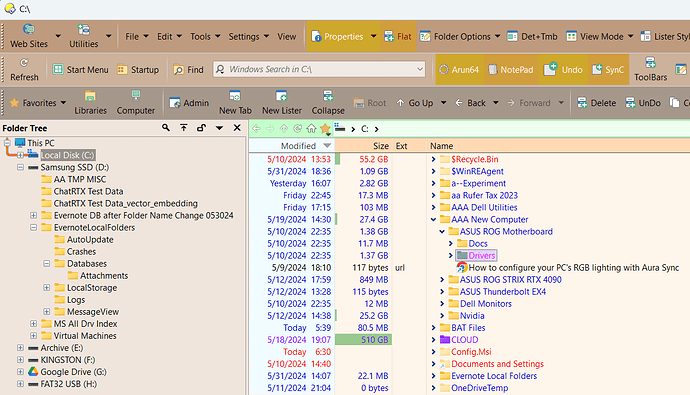The image size is (690, 395).
Task: Switch to Det+Tmb view
Action: click(x=532, y=37)
